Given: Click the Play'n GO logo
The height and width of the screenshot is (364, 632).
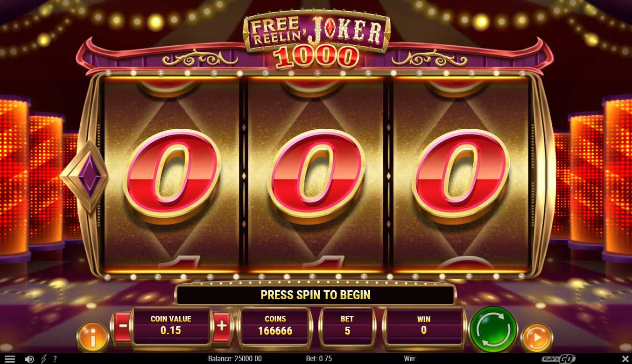Looking at the screenshot, I should (x=559, y=359).
